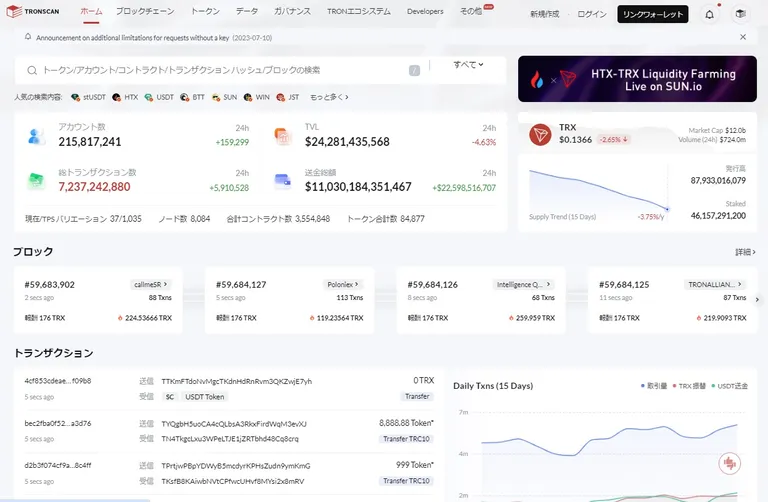The image size is (768, 502).
Task: Click the red price drop arrow beside -2.65%
Action: point(625,140)
